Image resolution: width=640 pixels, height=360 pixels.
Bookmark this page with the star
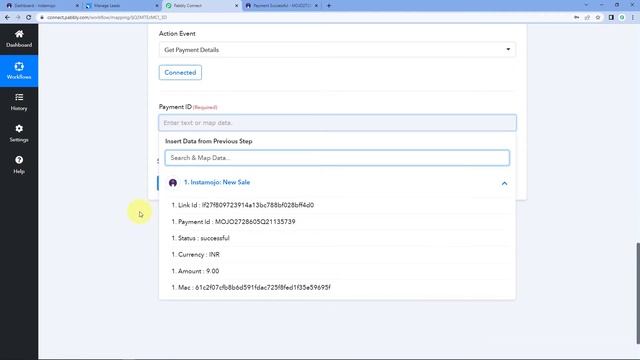click(x=598, y=18)
